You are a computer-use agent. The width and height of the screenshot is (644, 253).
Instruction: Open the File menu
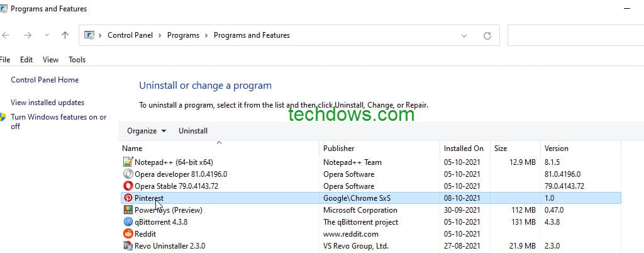[x=5, y=60]
